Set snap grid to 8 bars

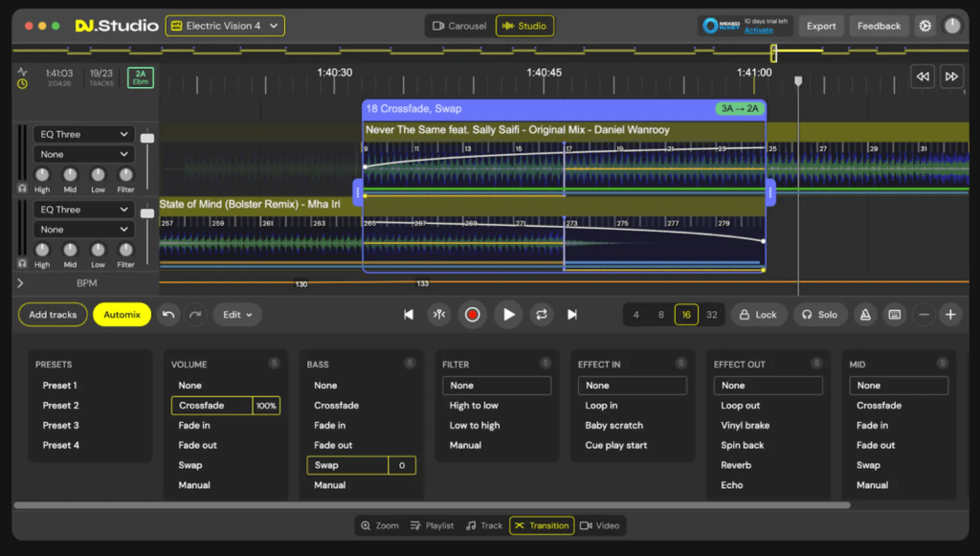click(x=660, y=314)
